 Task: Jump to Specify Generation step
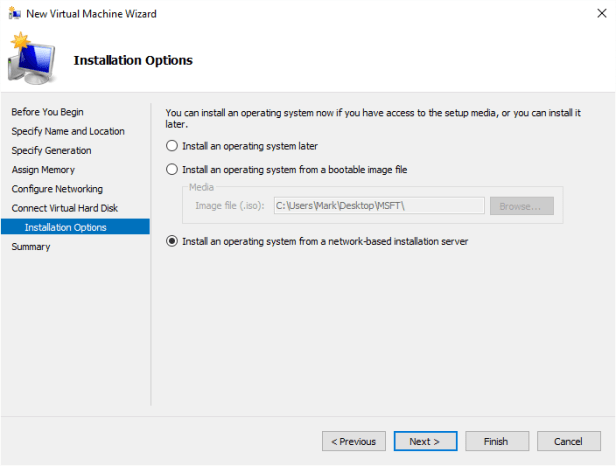pyautogui.click(x=51, y=150)
